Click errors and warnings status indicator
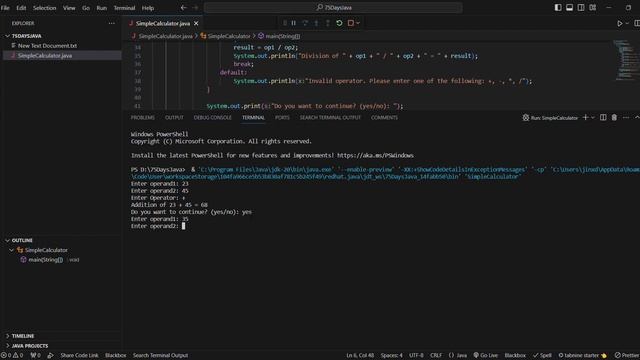Viewport: 640px width, 360px height. click(12, 356)
